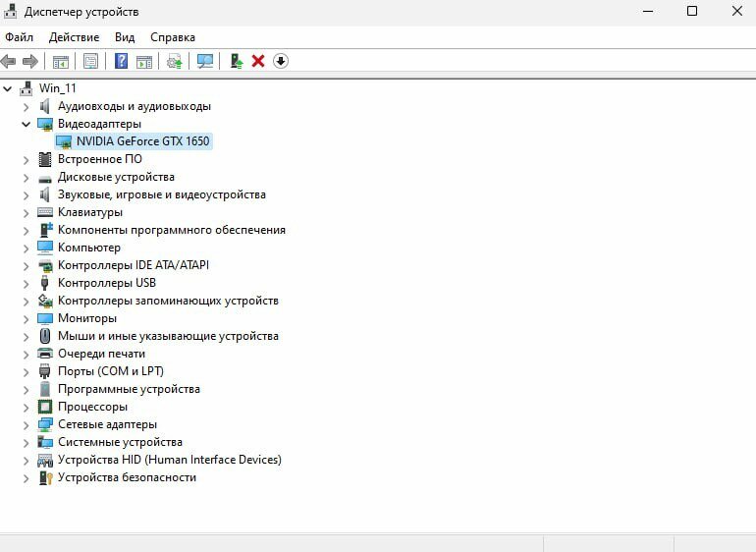756x552 pixels.
Task: Collapse the Win_11 root node
Action: point(9,88)
